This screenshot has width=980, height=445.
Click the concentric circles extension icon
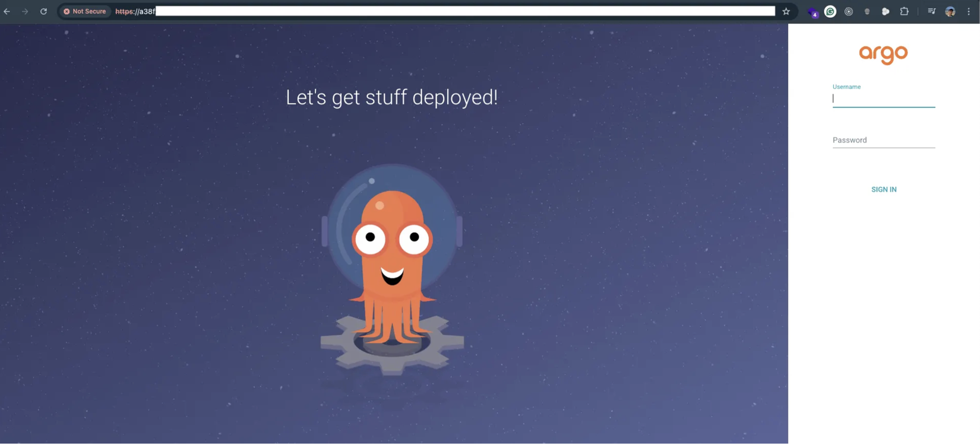click(849, 11)
